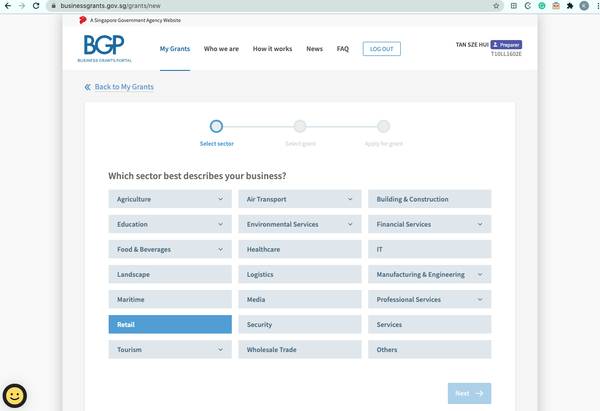Click the grid extension icon in toolbar

[514, 6]
